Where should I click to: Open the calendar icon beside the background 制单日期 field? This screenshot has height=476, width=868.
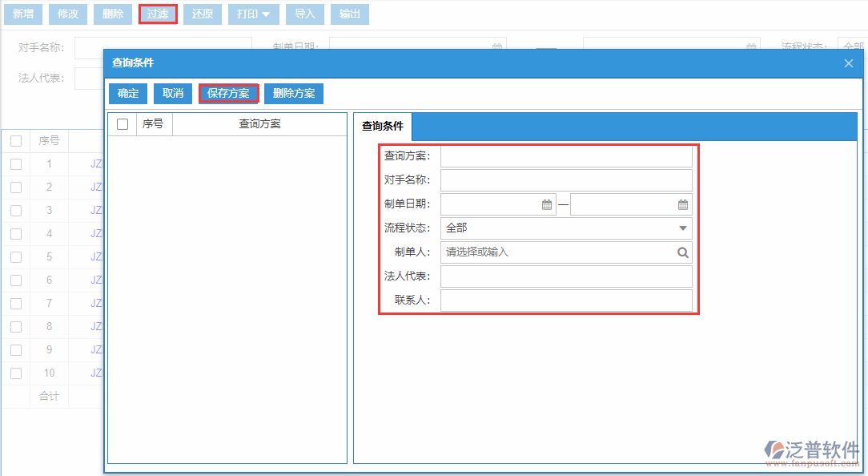tap(496, 47)
